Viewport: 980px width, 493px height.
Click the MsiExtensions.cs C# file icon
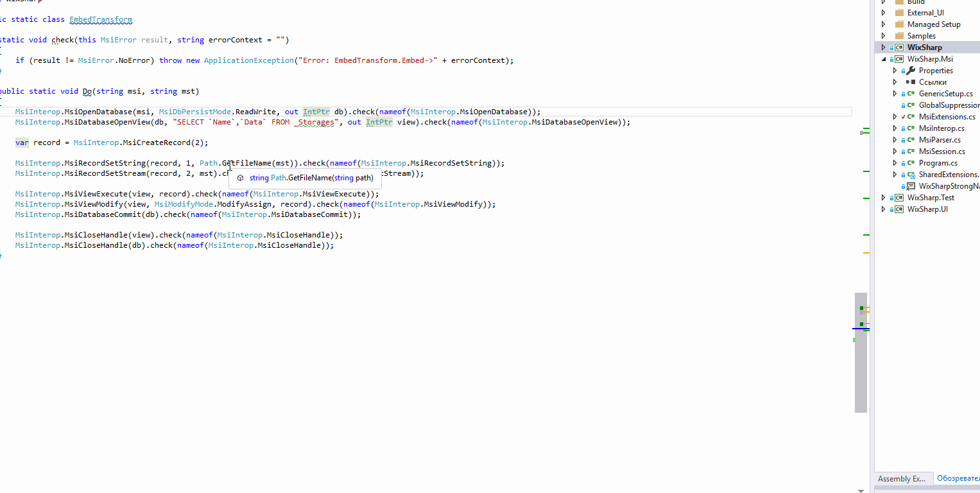[x=911, y=117]
